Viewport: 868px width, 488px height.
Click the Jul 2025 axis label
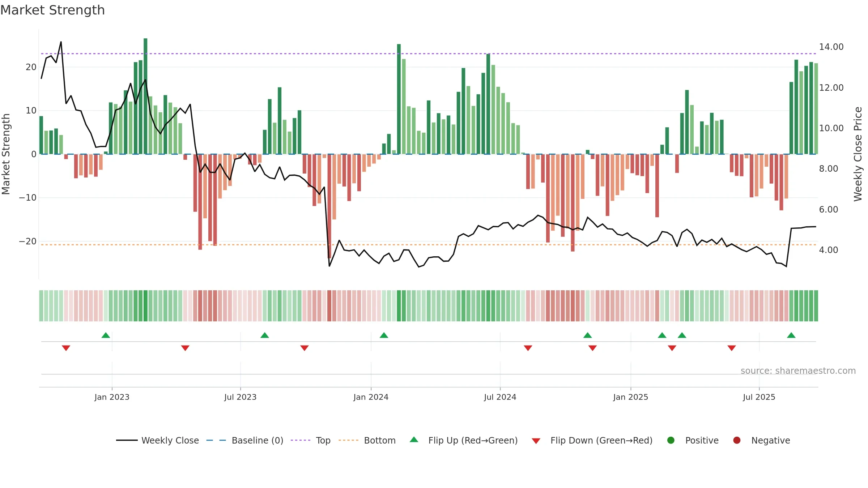[x=759, y=397]
